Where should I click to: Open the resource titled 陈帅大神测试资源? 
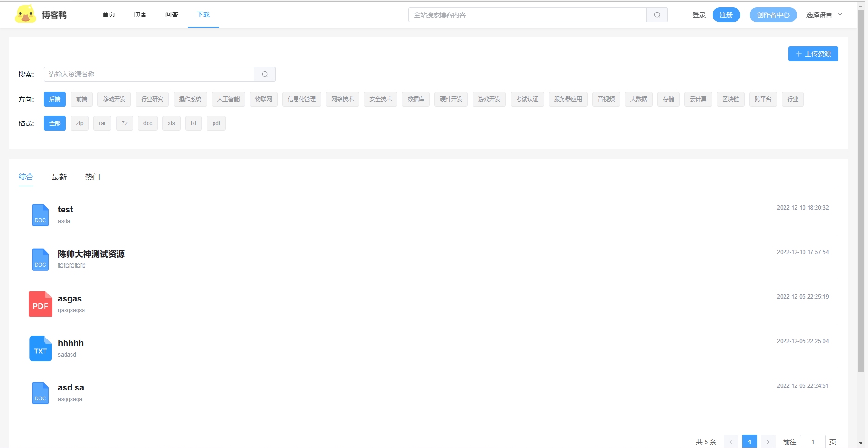pyautogui.click(x=91, y=254)
